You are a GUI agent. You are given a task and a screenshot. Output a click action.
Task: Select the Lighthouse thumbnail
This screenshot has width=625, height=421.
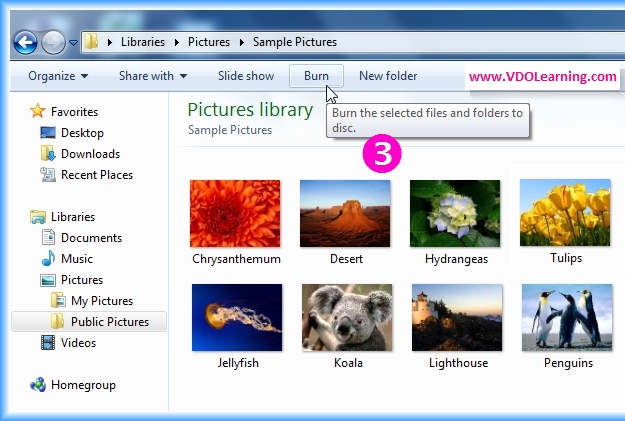tap(457, 317)
